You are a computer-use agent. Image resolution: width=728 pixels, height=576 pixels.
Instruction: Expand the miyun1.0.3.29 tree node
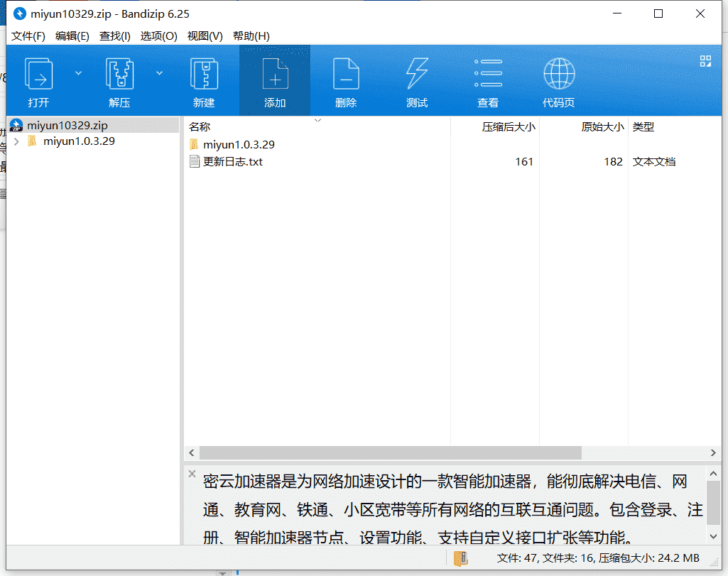(17, 141)
